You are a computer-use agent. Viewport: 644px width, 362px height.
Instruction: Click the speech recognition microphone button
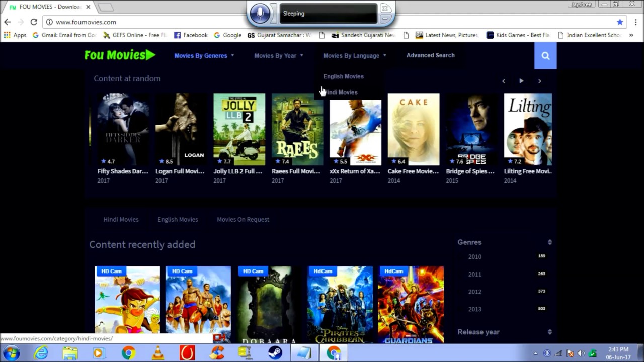tap(260, 14)
